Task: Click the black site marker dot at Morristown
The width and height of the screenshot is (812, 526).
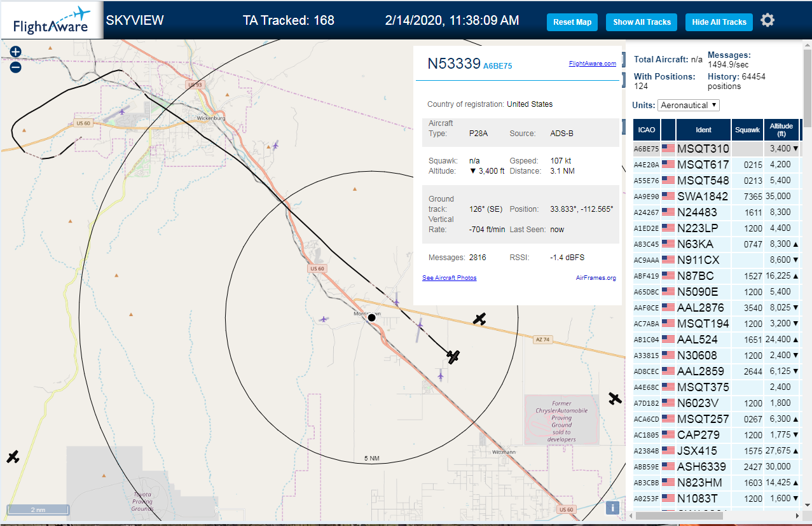Action: 372,317
